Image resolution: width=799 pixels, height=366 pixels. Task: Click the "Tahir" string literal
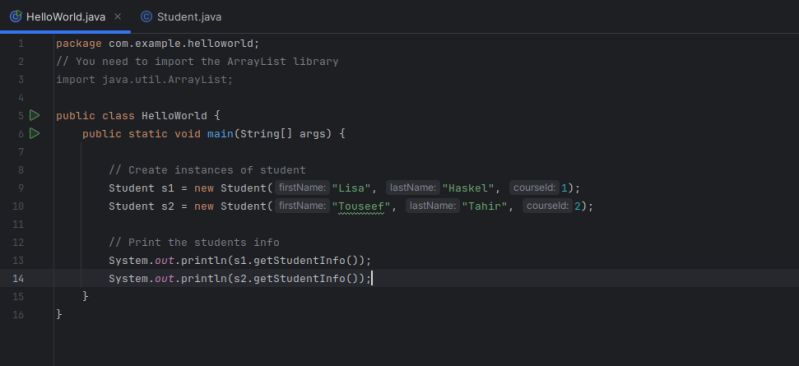484,206
